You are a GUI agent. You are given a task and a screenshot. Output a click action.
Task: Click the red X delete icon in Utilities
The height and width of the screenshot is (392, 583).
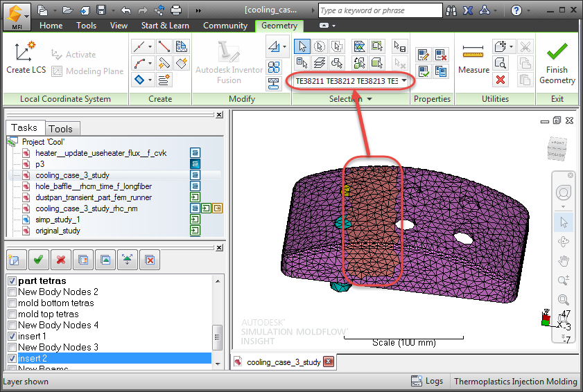[x=501, y=80]
